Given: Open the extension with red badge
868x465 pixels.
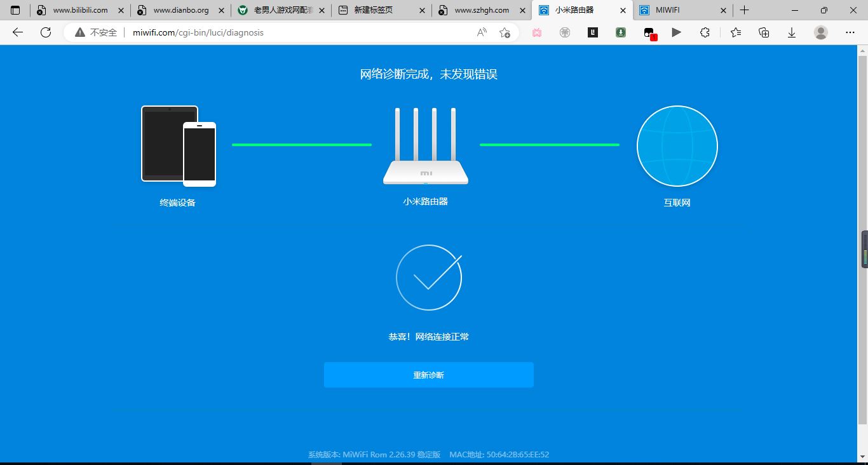Looking at the screenshot, I should [x=649, y=33].
